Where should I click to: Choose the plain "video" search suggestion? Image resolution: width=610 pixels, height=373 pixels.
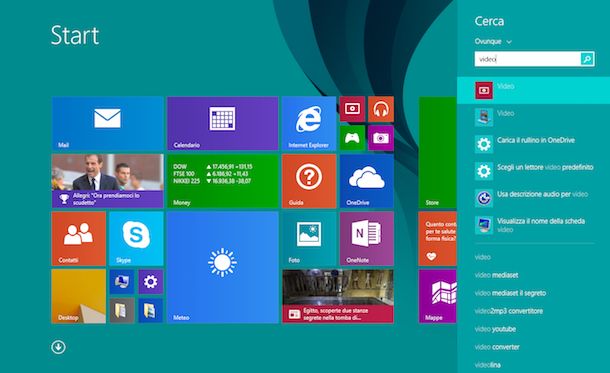482,257
